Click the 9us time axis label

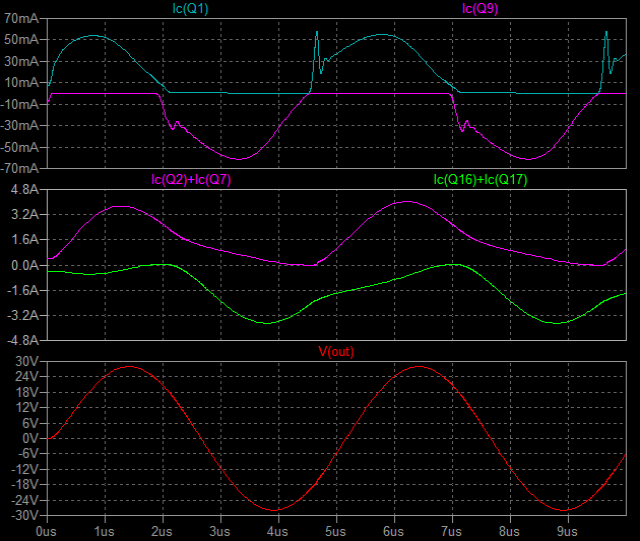click(568, 531)
